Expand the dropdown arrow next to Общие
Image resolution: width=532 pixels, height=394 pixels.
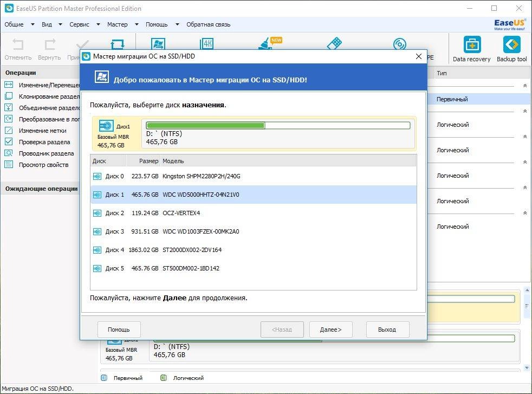(x=33, y=24)
